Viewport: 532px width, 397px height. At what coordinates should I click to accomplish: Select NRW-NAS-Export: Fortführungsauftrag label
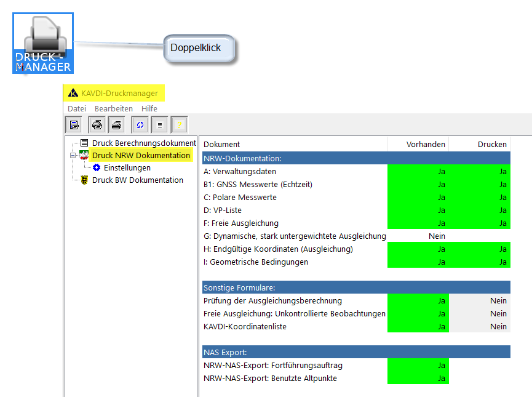point(273,366)
